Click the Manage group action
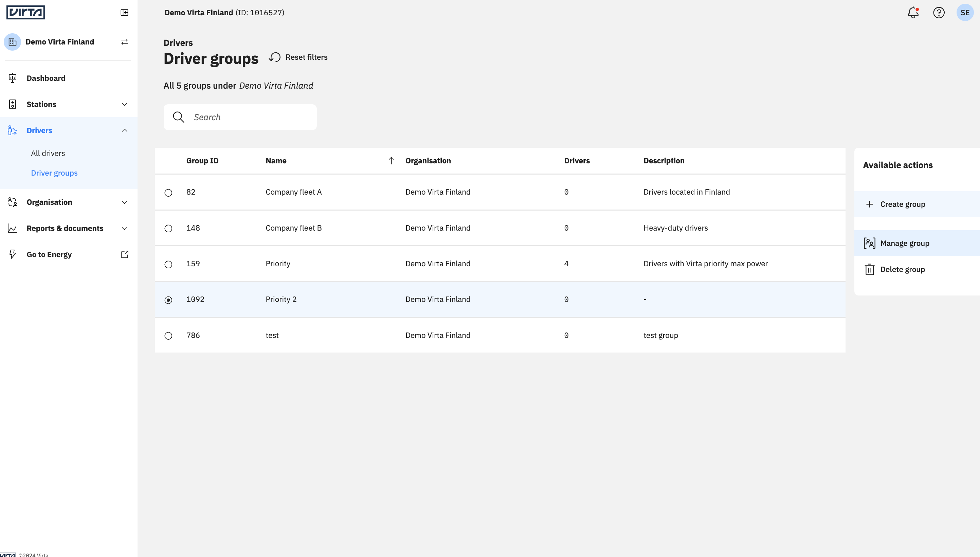Viewport: 980px width, 557px height. [x=917, y=243]
